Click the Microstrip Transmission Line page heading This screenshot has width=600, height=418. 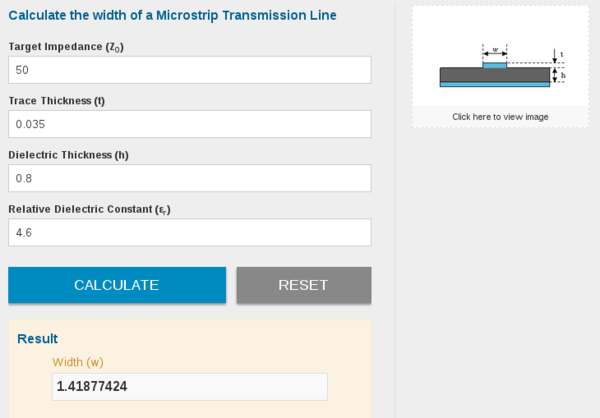point(172,15)
